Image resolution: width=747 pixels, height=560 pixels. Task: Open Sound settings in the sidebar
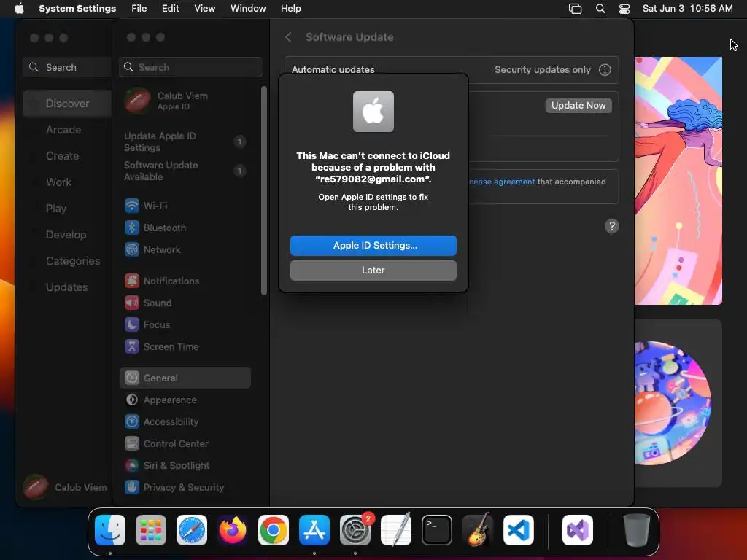tap(185, 303)
